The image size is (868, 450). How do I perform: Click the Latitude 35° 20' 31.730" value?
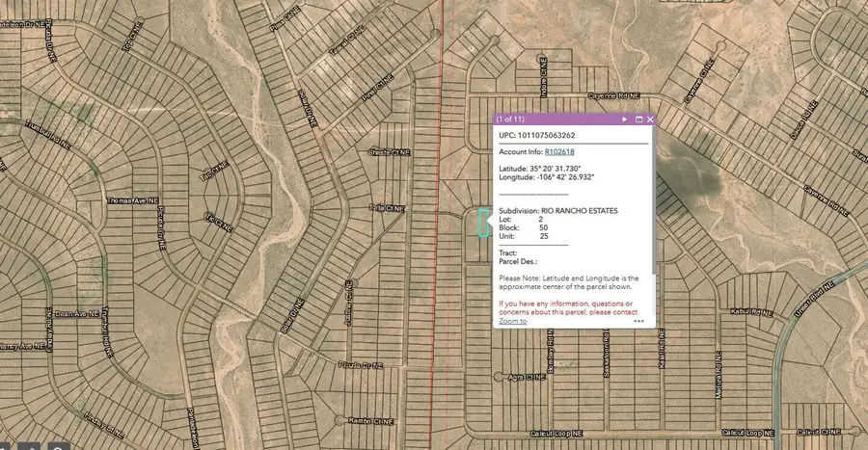coord(556,169)
